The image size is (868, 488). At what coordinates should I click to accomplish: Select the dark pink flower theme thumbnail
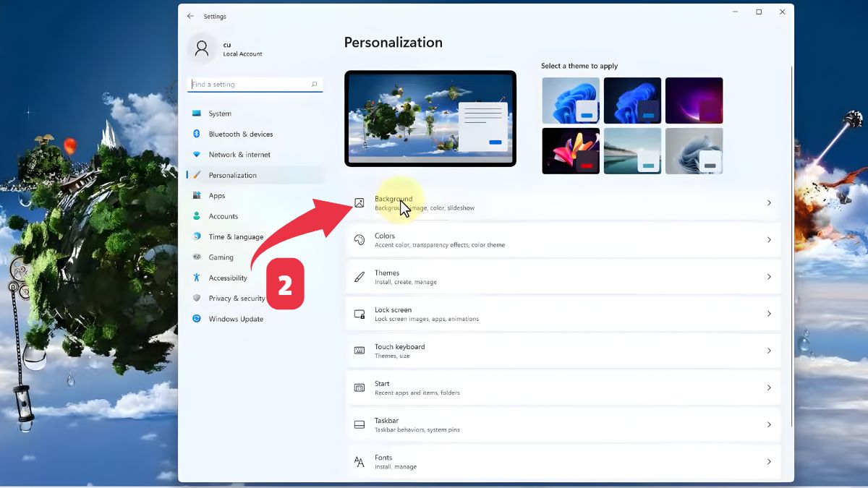click(570, 150)
